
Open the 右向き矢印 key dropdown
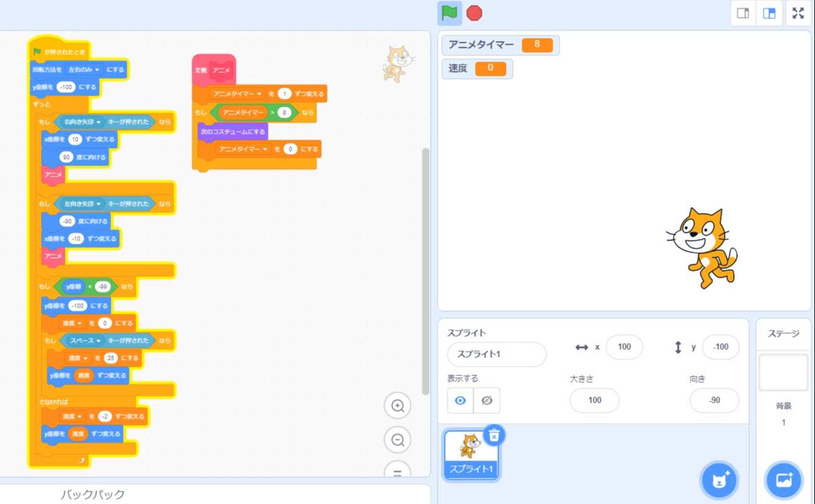pos(83,122)
